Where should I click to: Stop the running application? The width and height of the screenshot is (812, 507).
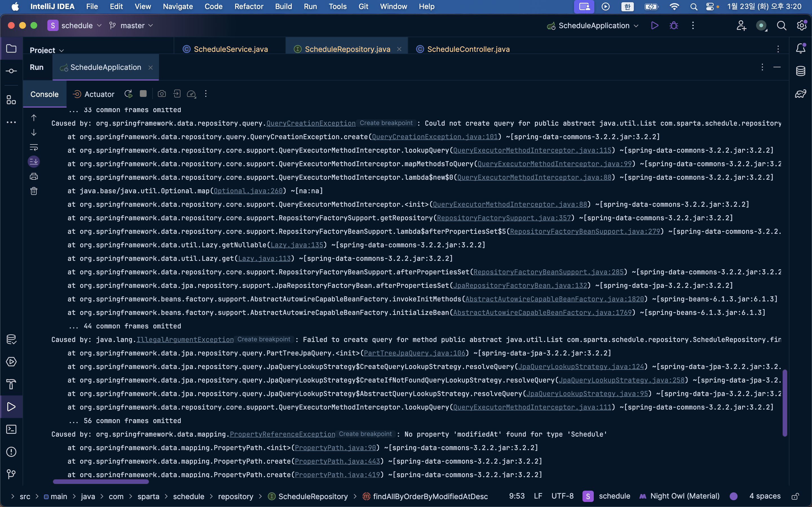coord(143,94)
